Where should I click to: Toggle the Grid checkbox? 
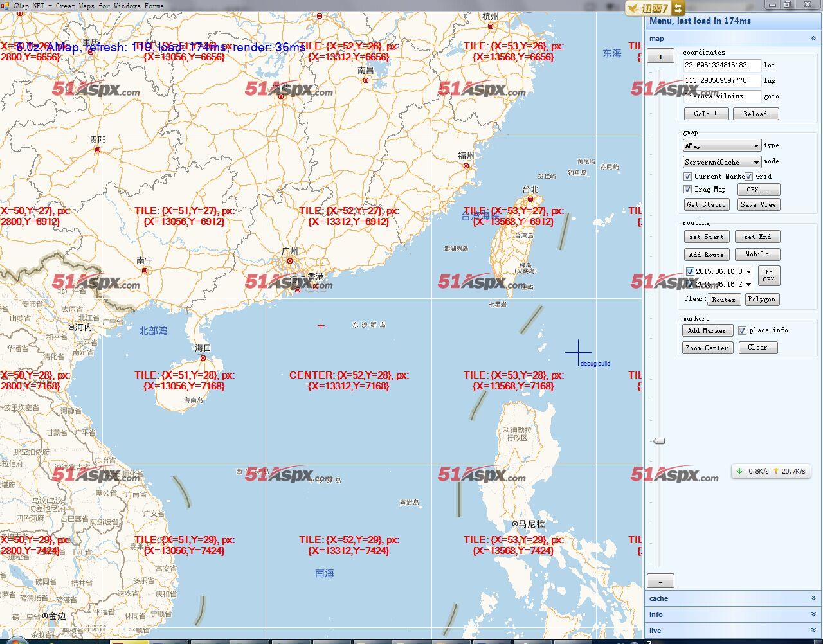(749, 176)
